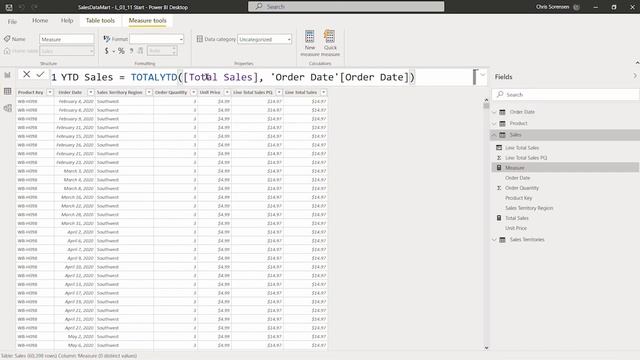Switch to the Measure tools tab
Viewport: 640px width, 360px height.
click(x=147, y=20)
